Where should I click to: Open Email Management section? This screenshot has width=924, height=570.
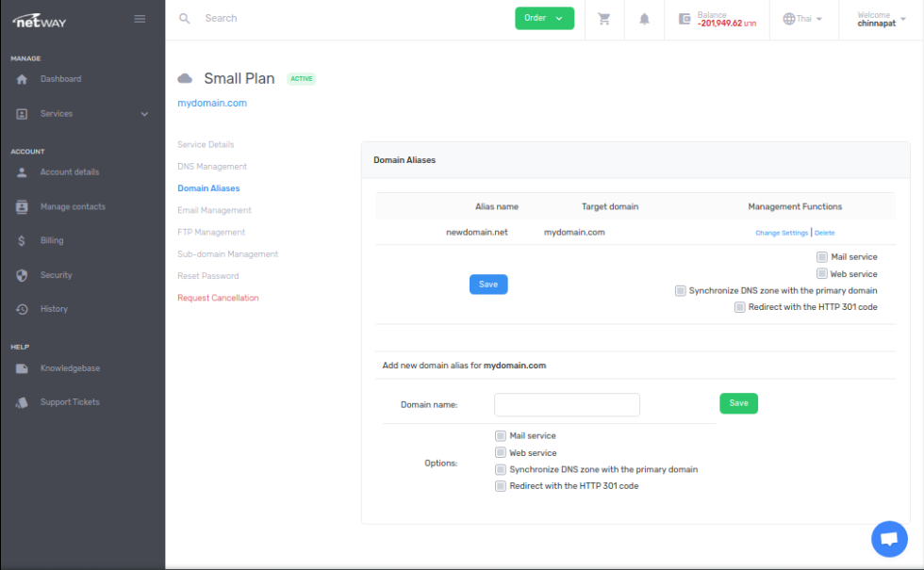[214, 210]
